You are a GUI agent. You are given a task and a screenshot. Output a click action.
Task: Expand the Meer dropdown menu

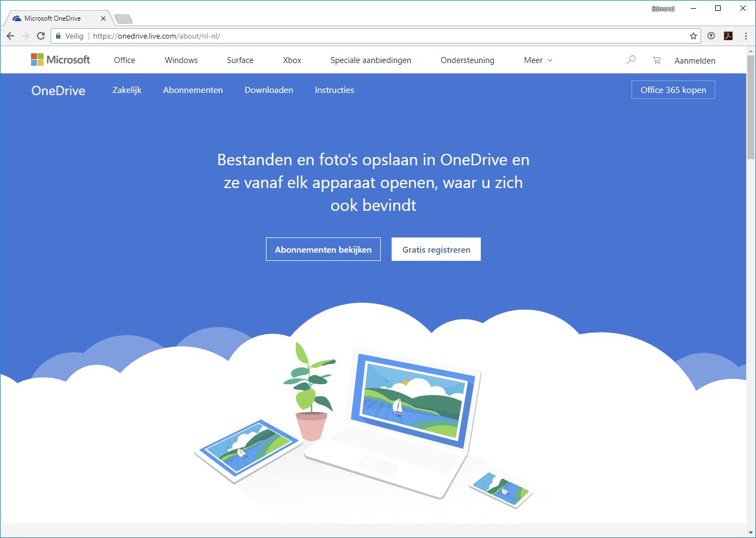pos(538,60)
